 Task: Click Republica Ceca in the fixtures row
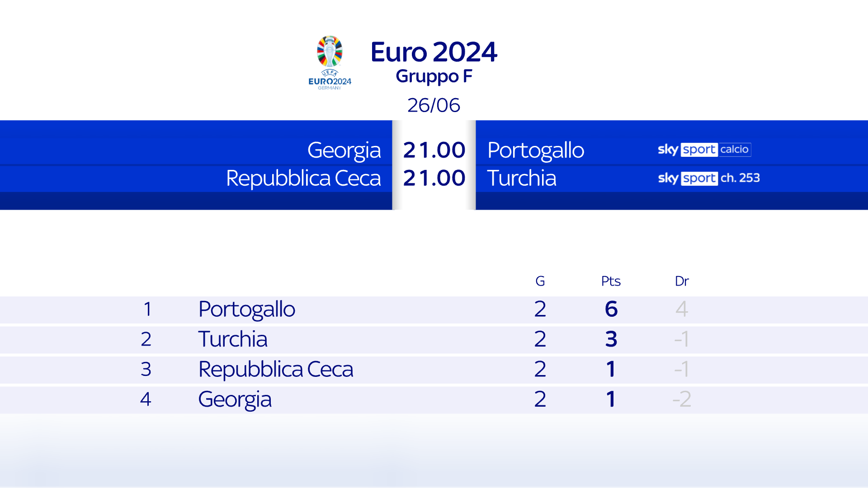tap(303, 178)
